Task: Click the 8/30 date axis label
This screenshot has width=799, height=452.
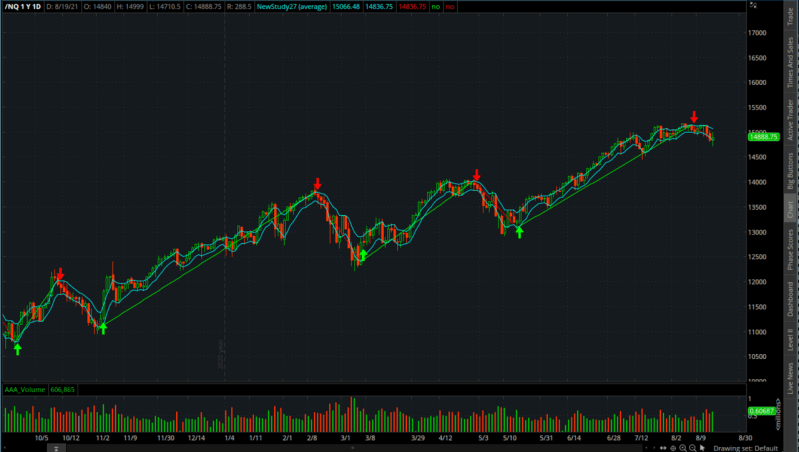Action: (745, 438)
